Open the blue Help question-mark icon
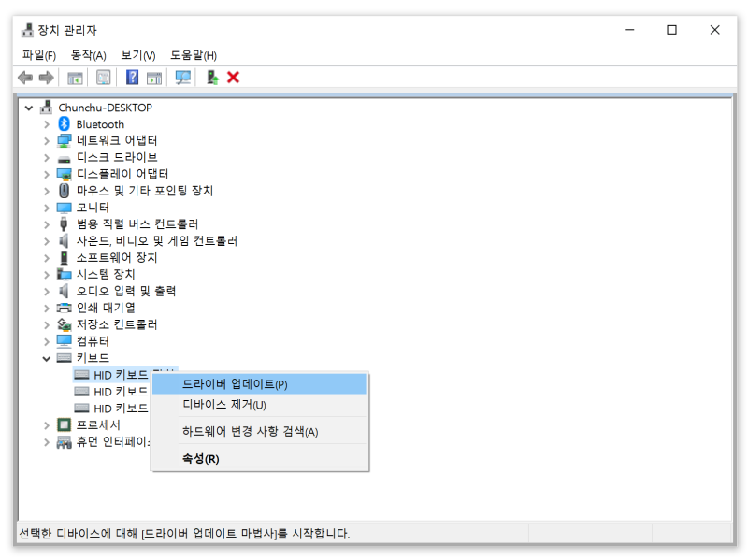This screenshot has width=748, height=560. (x=132, y=78)
